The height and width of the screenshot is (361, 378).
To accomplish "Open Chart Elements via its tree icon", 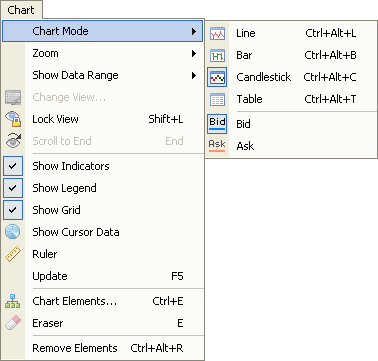I will [x=13, y=301].
